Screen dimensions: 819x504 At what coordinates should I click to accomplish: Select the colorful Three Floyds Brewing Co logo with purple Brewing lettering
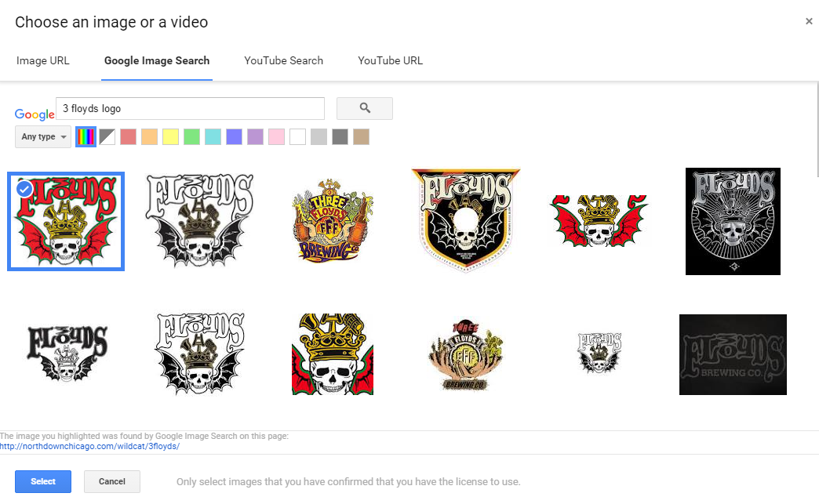click(332, 221)
